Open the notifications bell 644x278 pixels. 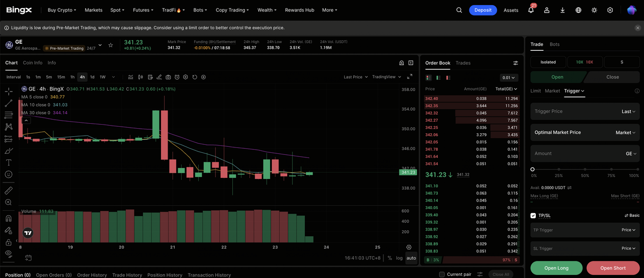point(531,10)
